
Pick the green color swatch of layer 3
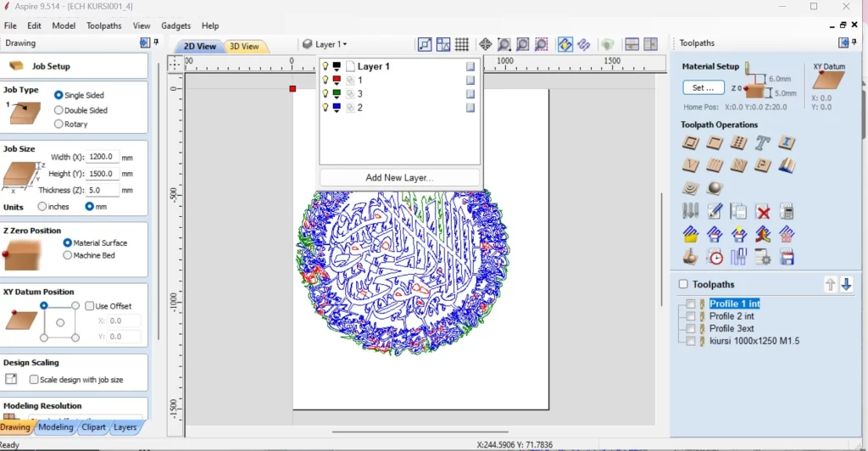click(x=337, y=94)
